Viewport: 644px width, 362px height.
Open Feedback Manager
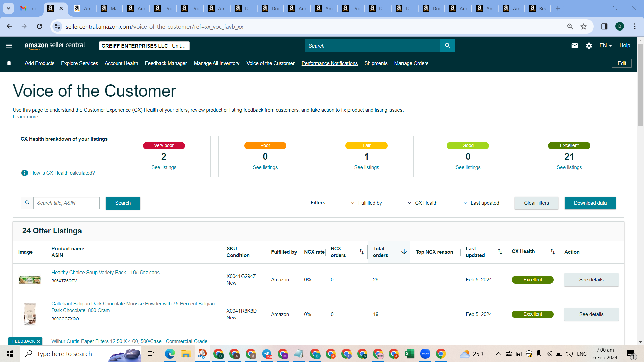(166, 63)
